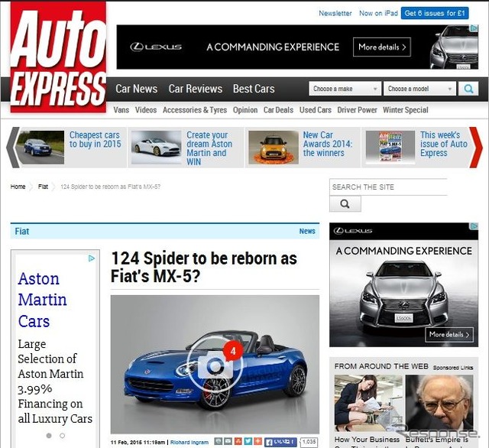Open Driver Power section
This screenshot has width=489, height=448.
357,110
